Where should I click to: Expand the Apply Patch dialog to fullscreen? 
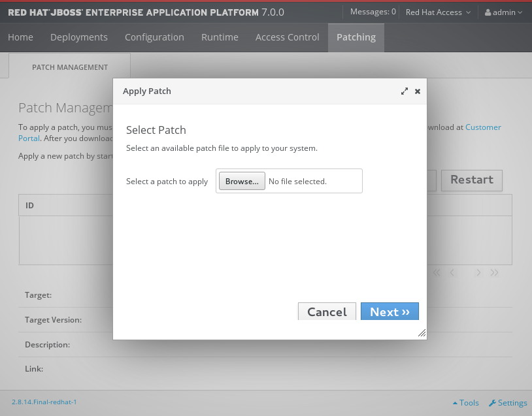tap(404, 91)
